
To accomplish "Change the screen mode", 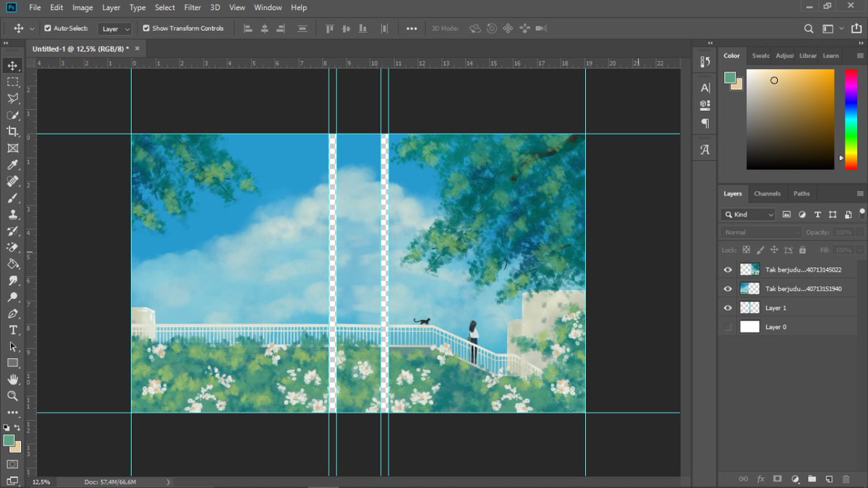I will [12, 479].
